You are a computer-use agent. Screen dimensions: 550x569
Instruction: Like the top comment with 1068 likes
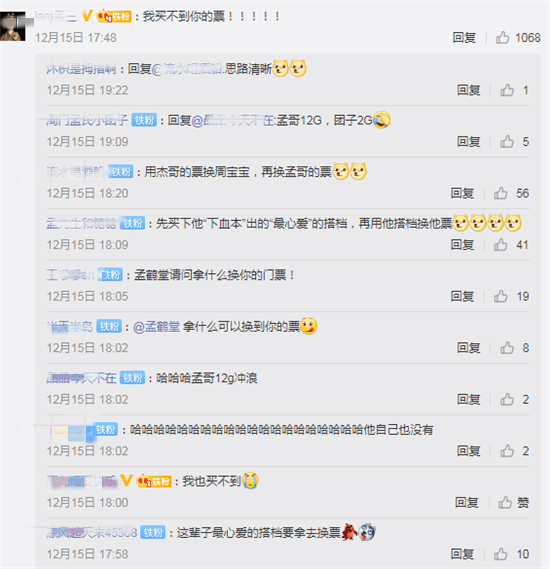coord(502,37)
